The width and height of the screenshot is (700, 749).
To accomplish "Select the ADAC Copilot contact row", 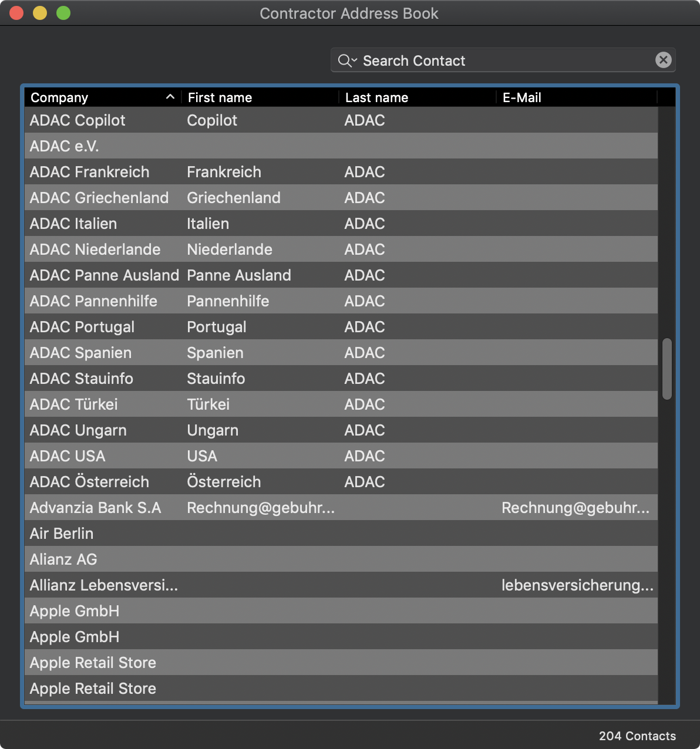I will (341, 120).
